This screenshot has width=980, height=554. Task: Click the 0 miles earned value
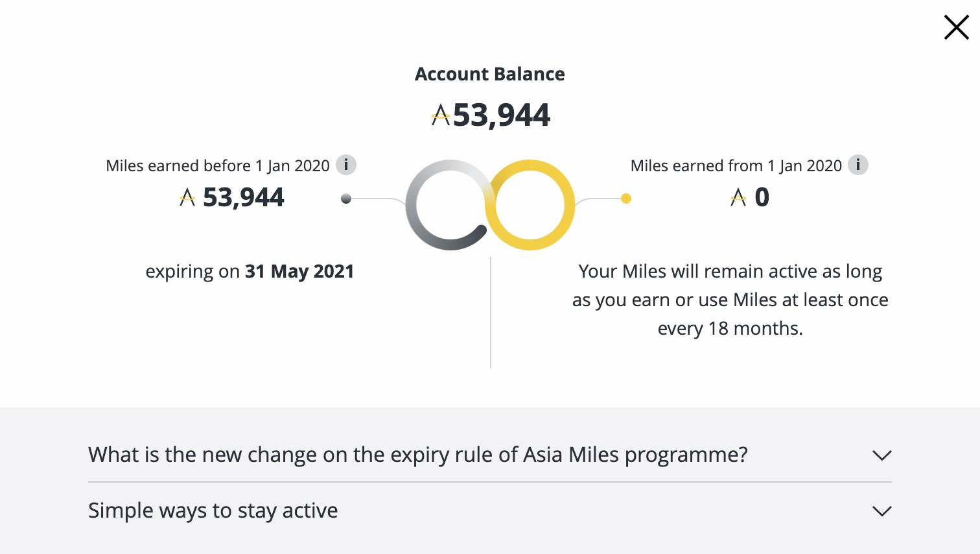point(762,197)
